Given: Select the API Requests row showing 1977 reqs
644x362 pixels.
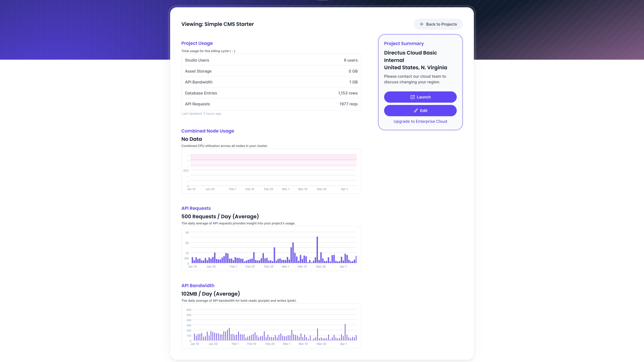Looking at the screenshot, I should 271,104.
